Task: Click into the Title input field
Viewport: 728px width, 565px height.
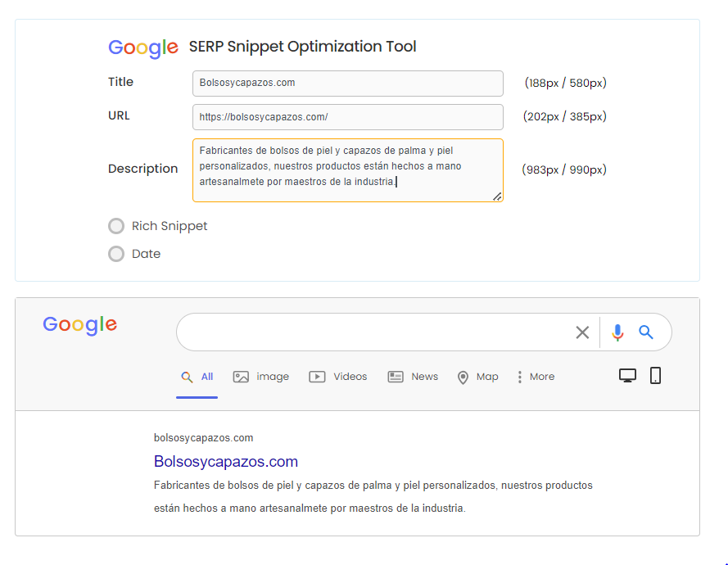Action: pos(348,84)
